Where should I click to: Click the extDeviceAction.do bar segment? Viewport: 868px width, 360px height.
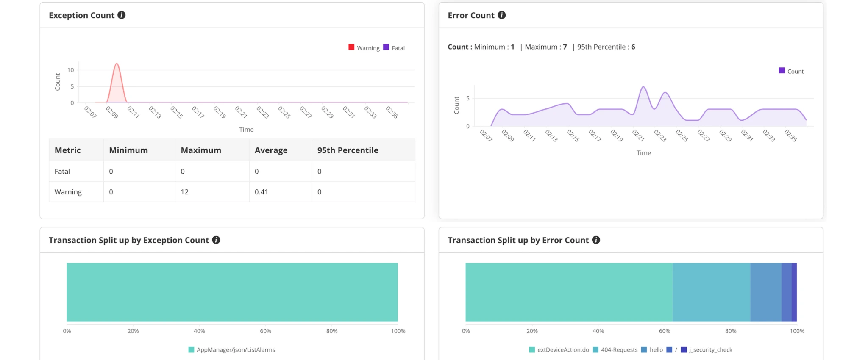(569, 292)
